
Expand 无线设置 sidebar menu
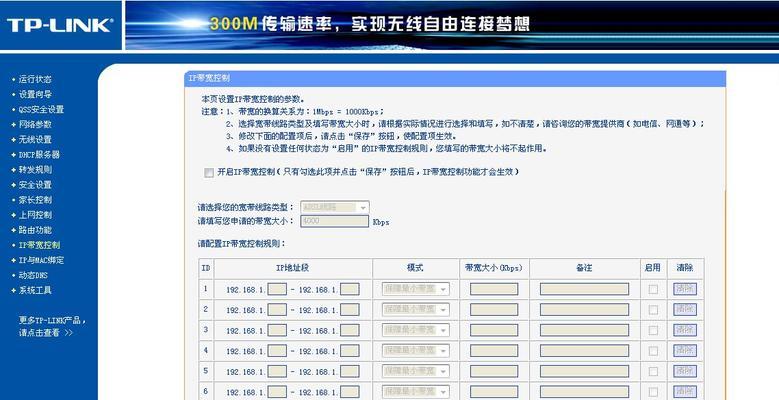coord(35,140)
